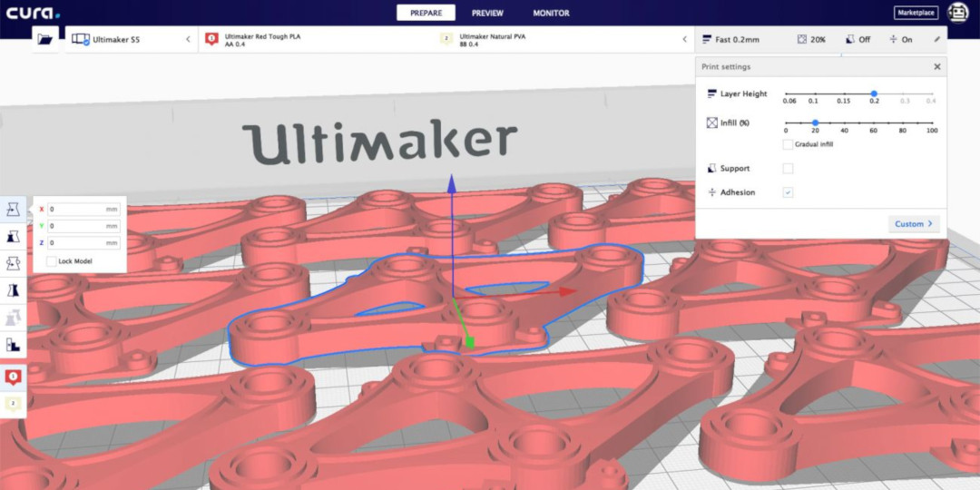Switch to the PREVIEW stage
This screenshot has height=490, width=980.
487,13
